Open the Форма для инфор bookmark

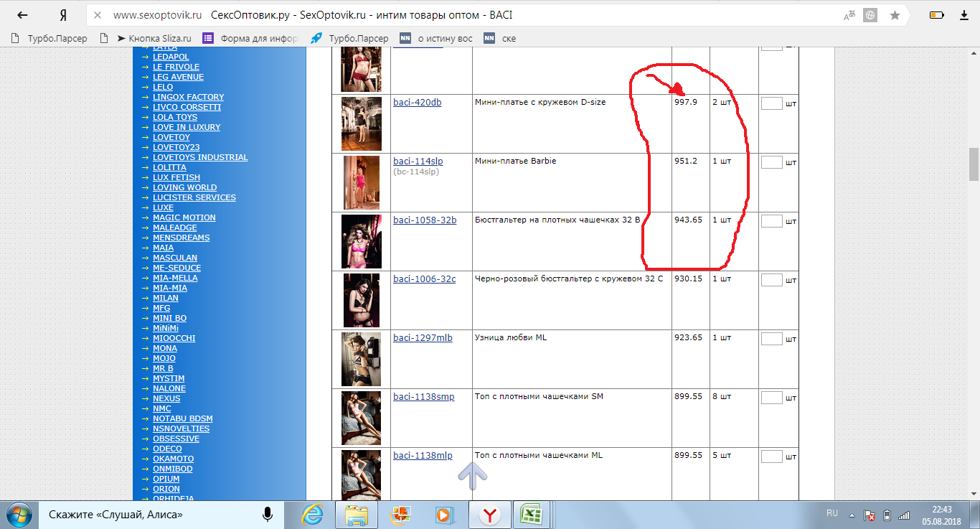coord(251,39)
